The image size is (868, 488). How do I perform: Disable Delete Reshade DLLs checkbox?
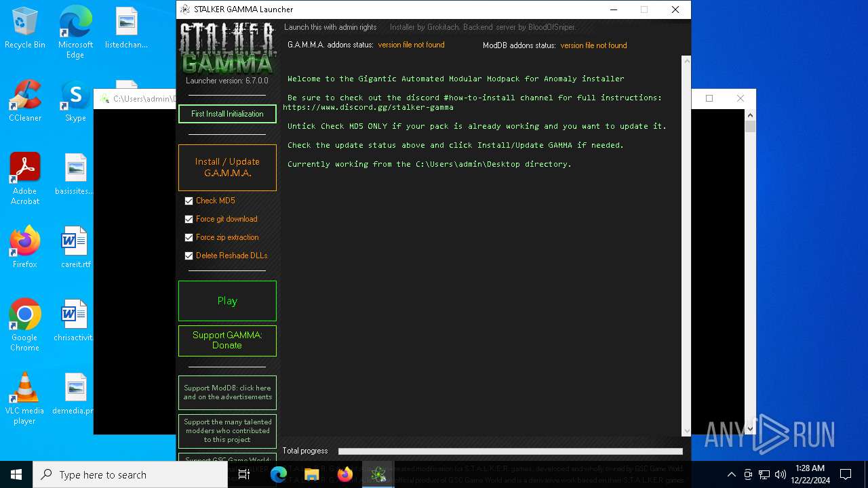[189, 256]
